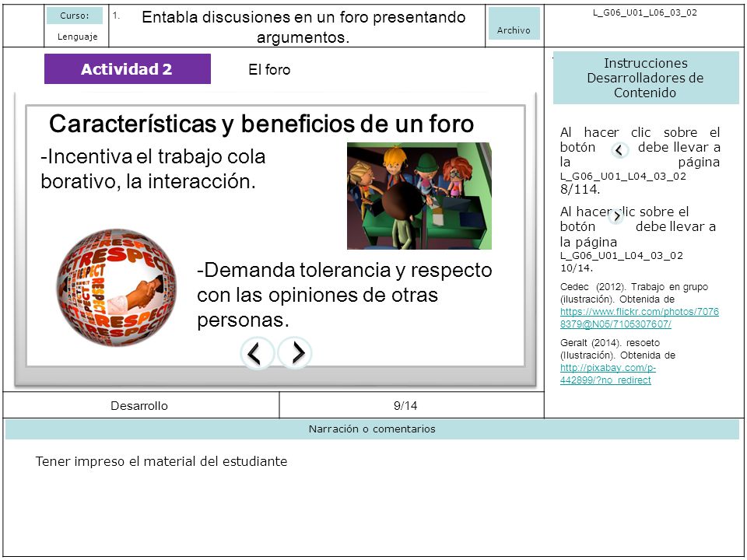Click the 9/14 page counter
This screenshot has height=560, width=747.
click(405, 405)
